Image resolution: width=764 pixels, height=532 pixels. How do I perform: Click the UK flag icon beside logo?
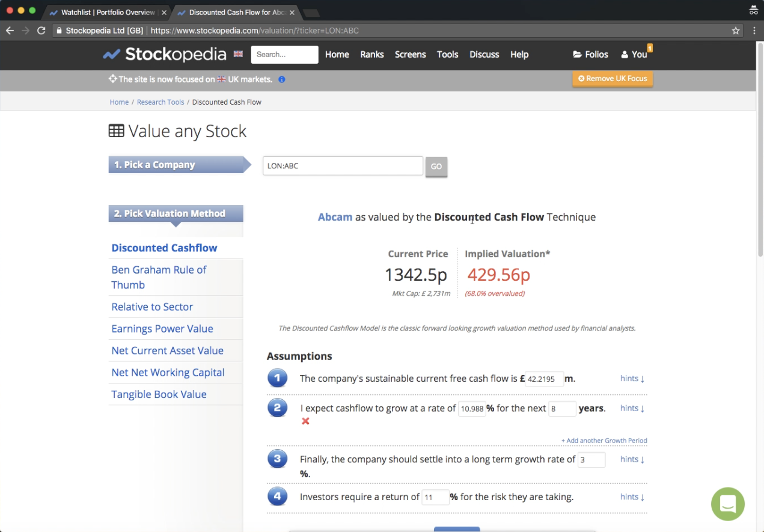[x=238, y=54]
